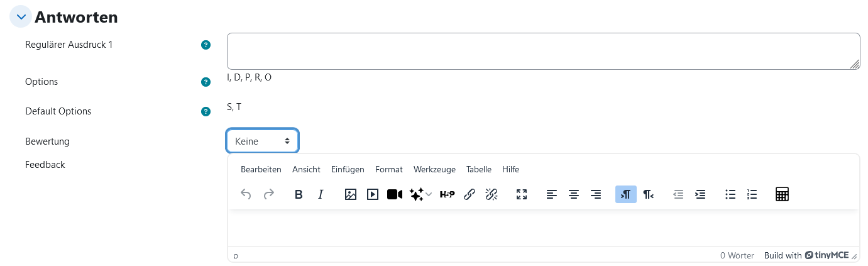
Task: Open the Bewertung Keine dropdown
Action: pyautogui.click(x=262, y=141)
